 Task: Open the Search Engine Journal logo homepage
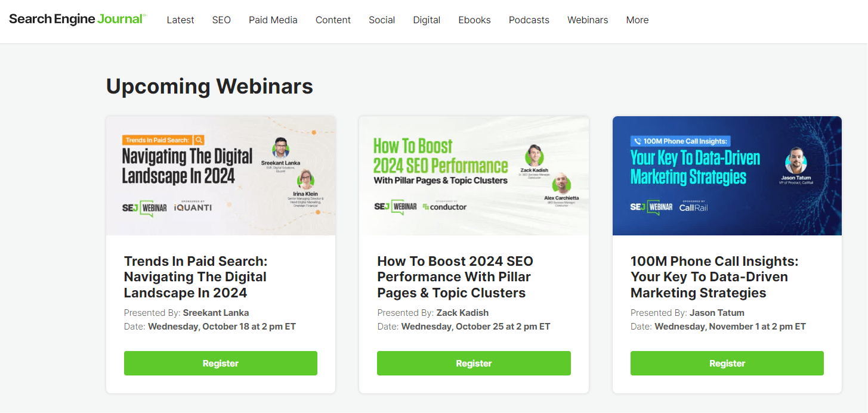click(78, 19)
